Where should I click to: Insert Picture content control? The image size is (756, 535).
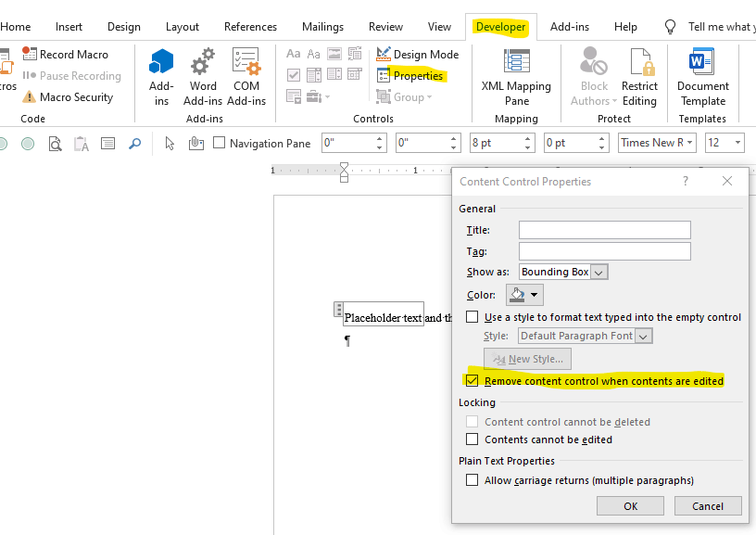(x=334, y=54)
